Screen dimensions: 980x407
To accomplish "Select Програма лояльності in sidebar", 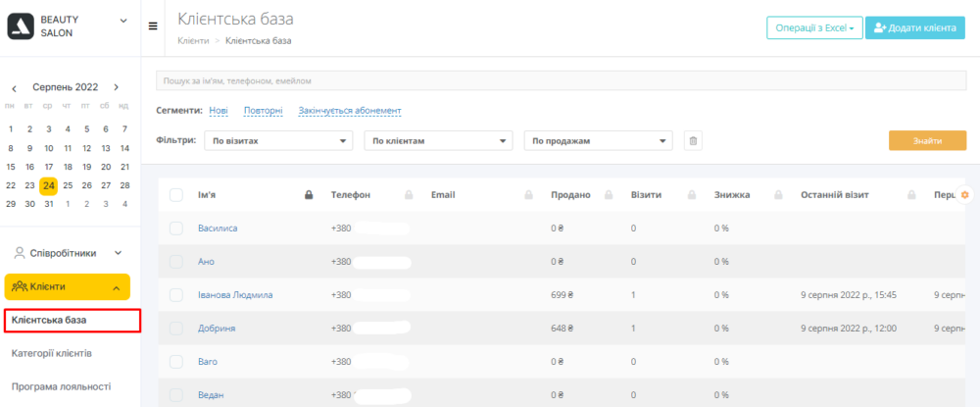I will pos(61,386).
